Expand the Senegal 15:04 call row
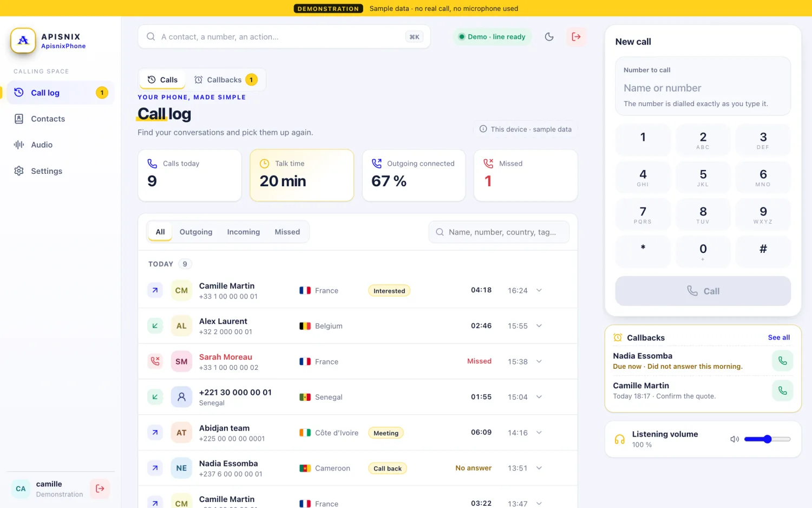Screen dimensions: 812x508 coord(539,397)
